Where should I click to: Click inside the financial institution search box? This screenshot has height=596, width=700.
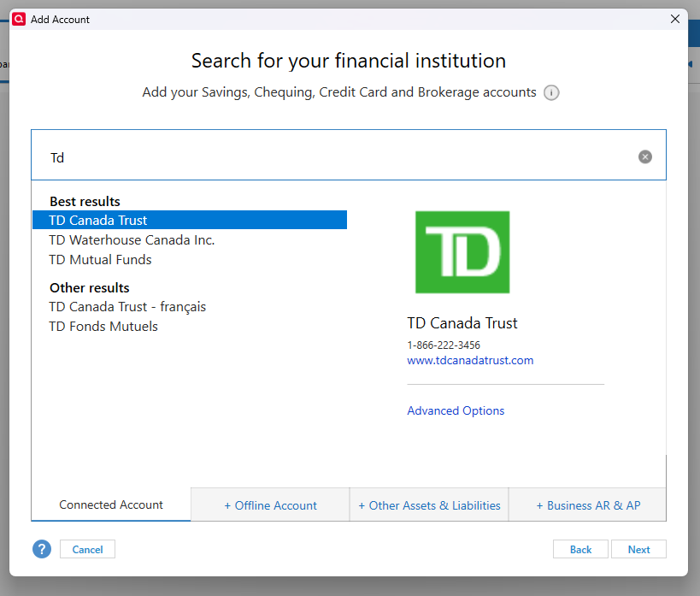[348, 155]
